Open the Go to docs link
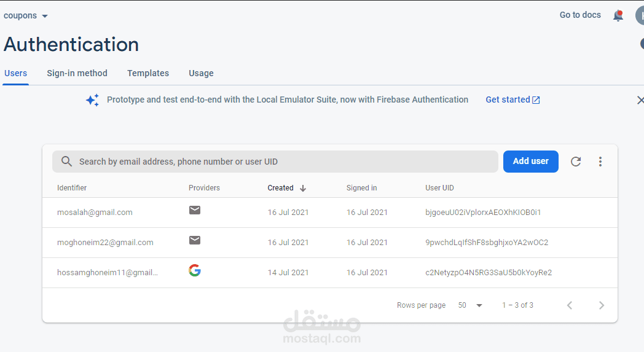The width and height of the screenshot is (644, 352). click(580, 15)
